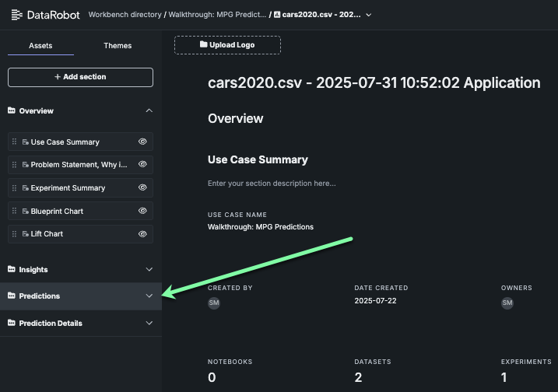Screen dimensions: 558x392
Task: Collapse the Overview section chevron
Action: click(x=149, y=111)
